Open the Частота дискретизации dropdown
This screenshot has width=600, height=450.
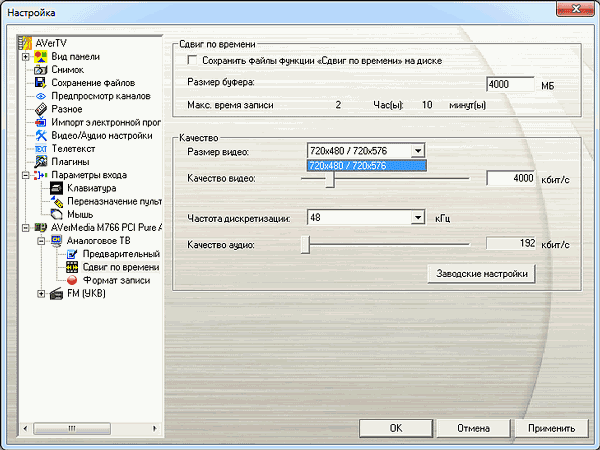[418, 218]
